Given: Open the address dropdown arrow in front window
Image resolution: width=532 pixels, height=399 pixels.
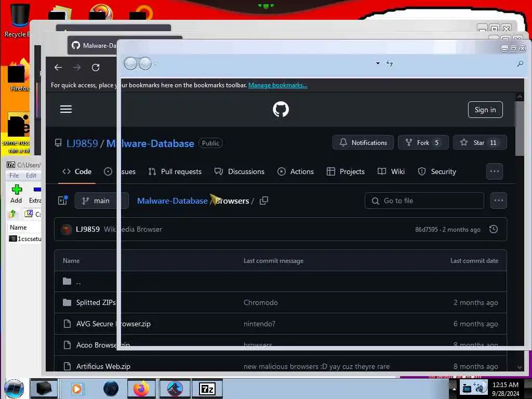Looking at the screenshot, I should [x=378, y=63].
